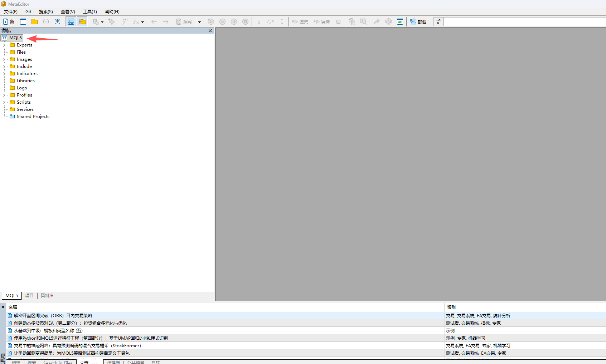
Task: Click the new project plus-window icon
Action: coord(23,22)
